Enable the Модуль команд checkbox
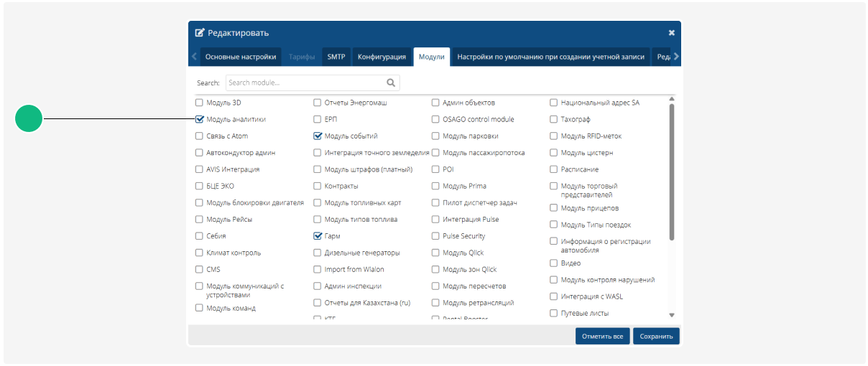The height and width of the screenshot is (366, 868). pos(200,307)
